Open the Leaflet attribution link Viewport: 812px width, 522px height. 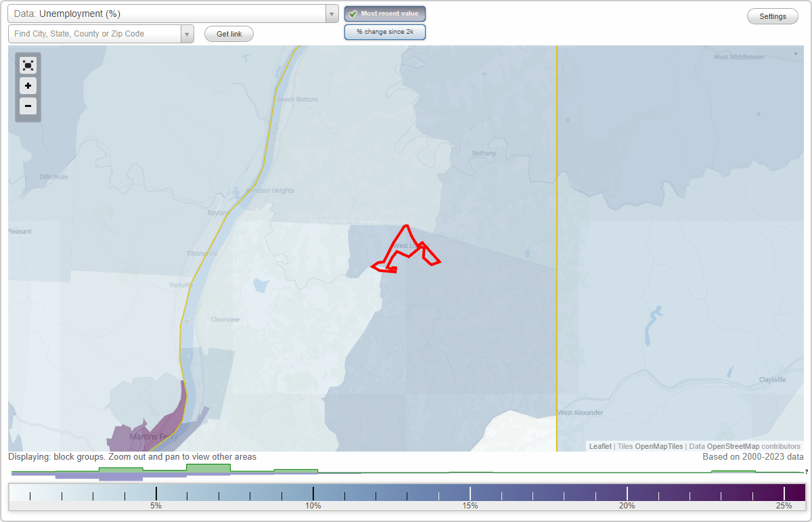point(600,446)
